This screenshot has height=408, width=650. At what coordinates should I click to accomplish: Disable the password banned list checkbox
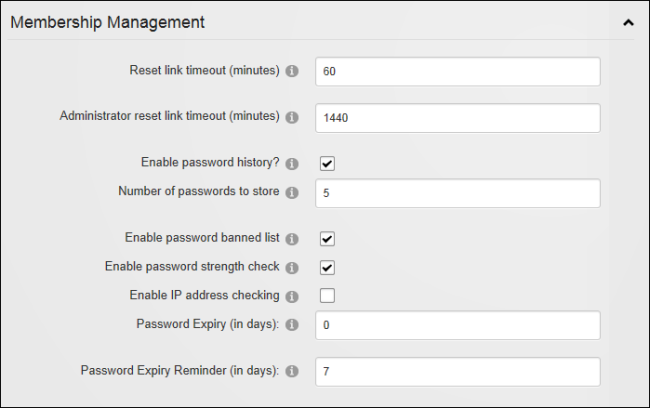[327, 239]
